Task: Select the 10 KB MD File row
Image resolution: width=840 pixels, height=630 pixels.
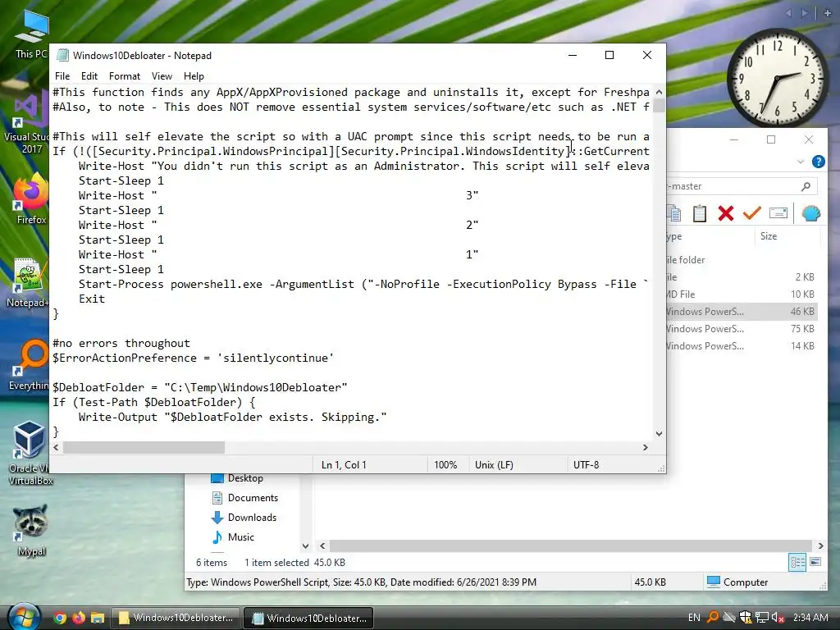Action: 742,294
